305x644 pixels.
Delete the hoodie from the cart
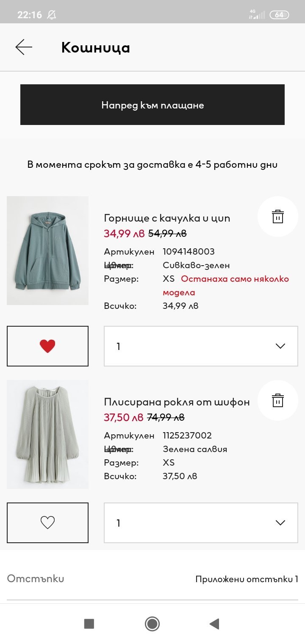pyautogui.click(x=277, y=217)
